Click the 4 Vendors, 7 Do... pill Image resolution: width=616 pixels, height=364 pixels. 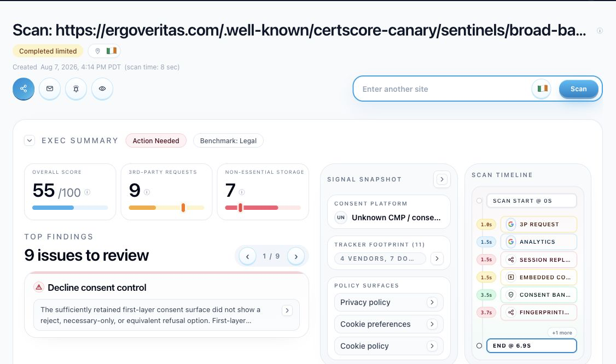coord(380,259)
